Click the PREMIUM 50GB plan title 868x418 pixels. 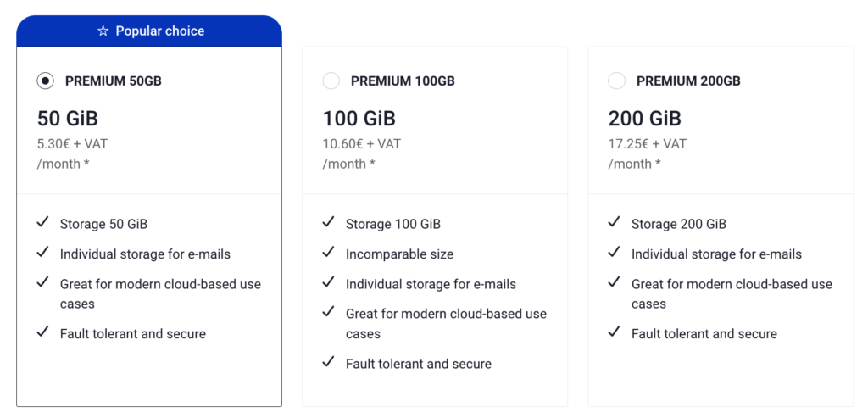pyautogui.click(x=114, y=81)
